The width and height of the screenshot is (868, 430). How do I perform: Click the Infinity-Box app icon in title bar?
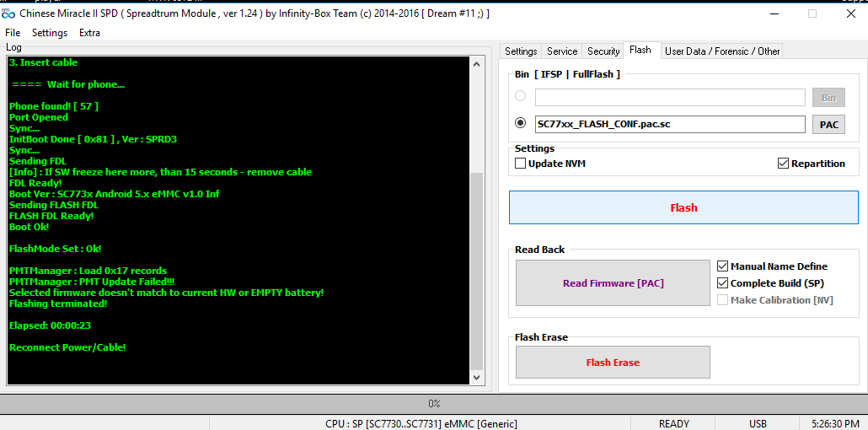pos(8,13)
